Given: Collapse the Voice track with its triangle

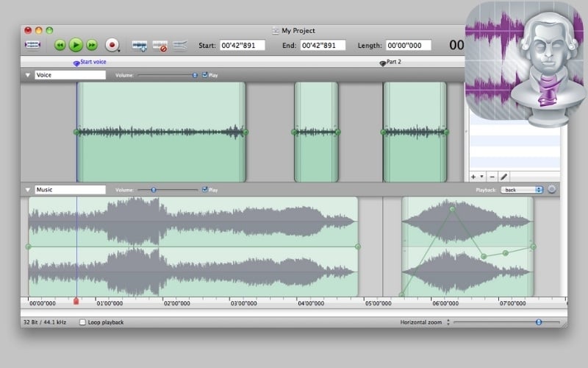Looking at the screenshot, I should coord(28,75).
